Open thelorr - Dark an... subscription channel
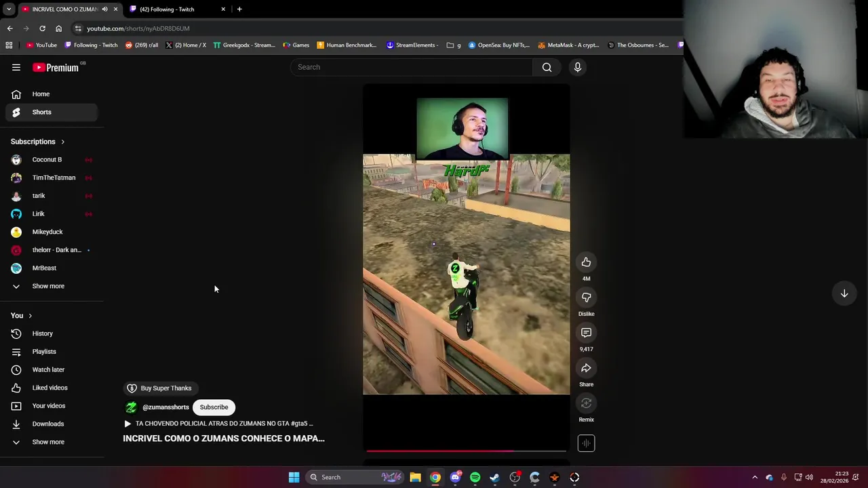868x488 pixels. click(x=52, y=250)
